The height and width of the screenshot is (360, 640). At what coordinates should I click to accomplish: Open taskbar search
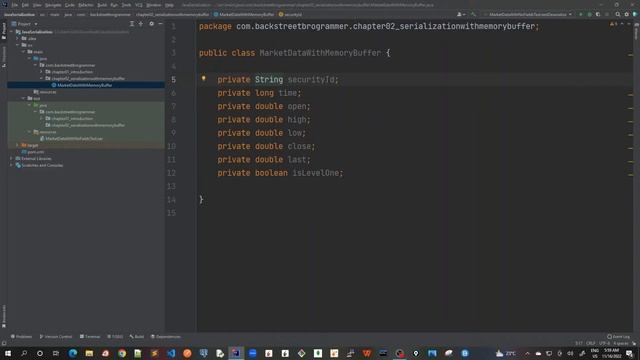point(24,353)
